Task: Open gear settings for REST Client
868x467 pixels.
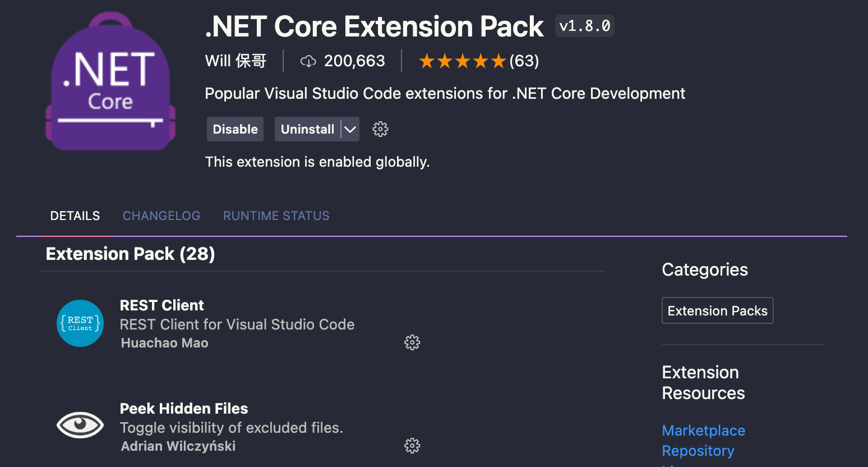Action: [x=412, y=342]
